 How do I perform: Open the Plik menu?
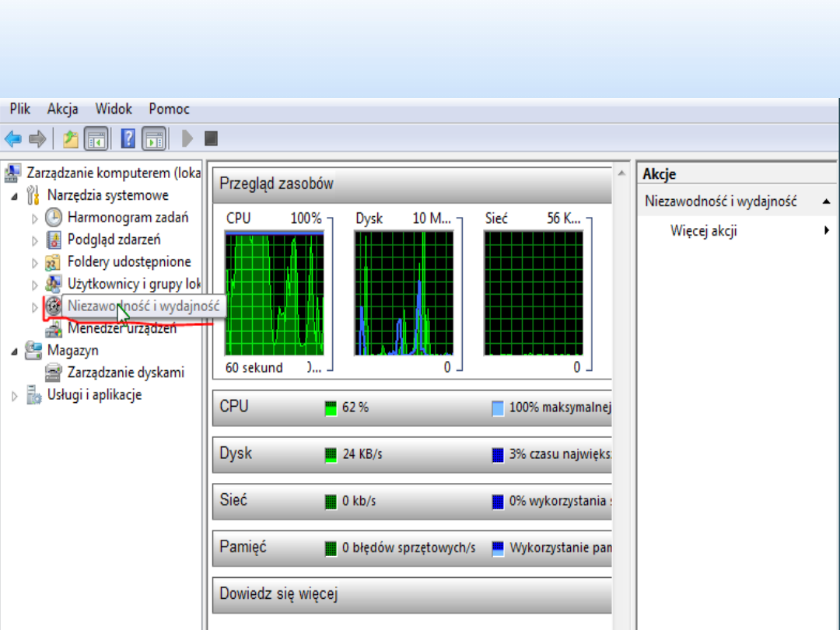[x=20, y=109]
